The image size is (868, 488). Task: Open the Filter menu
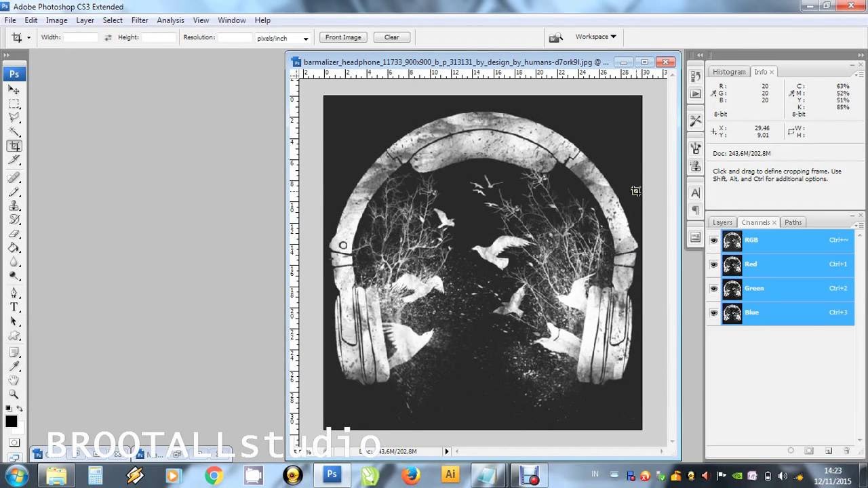tap(140, 20)
